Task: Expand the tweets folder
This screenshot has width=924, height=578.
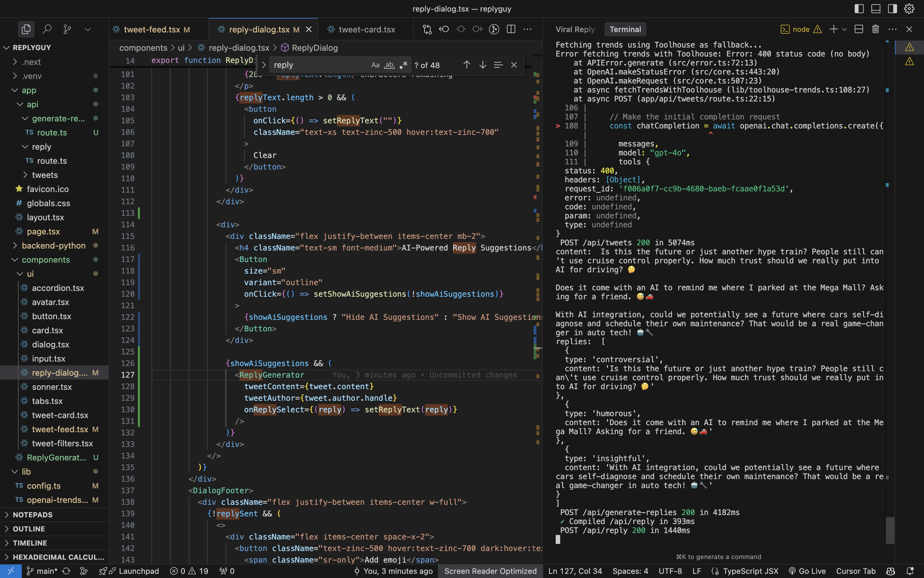Action: pyautogui.click(x=54, y=175)
